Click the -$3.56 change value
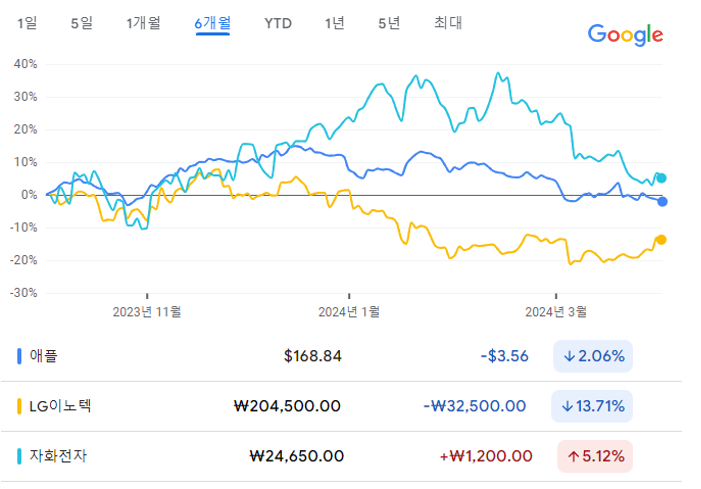This screenshot has width=701, height=489. pos(504,356)
